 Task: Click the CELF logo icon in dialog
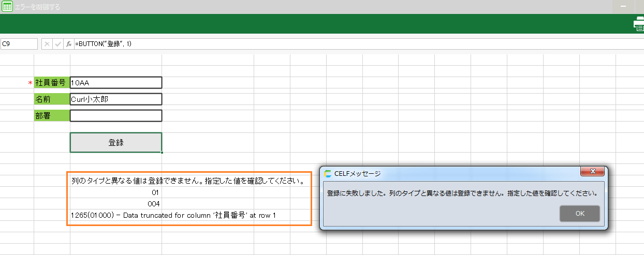click(x=328, y=173)
